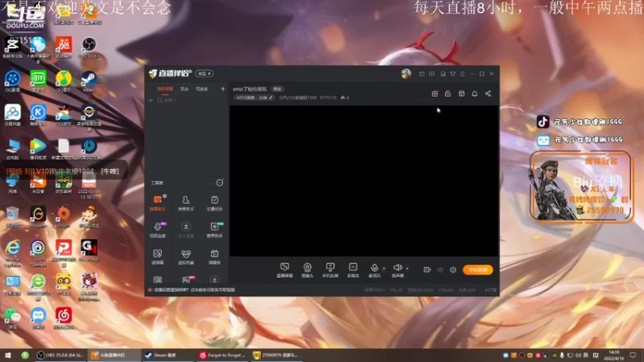Click the edit pill beside stream title

277,89
